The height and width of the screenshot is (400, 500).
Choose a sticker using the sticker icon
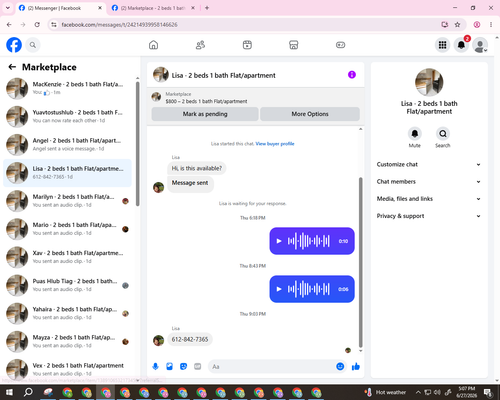[183, 367]
